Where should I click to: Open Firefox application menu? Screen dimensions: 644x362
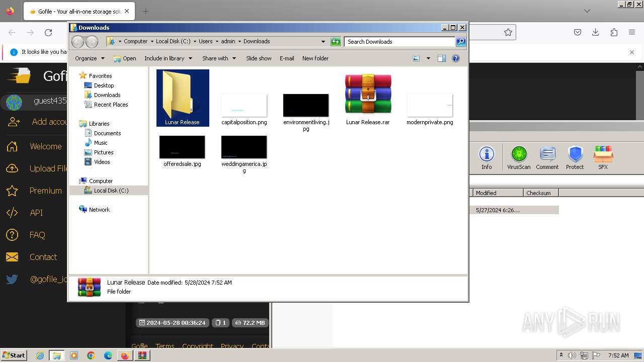click(632, 32)
